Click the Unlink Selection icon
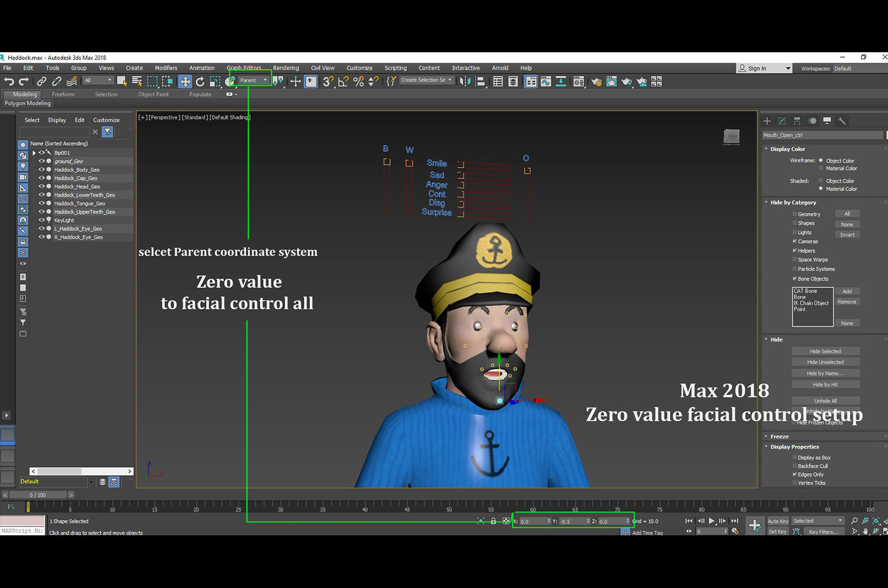The width and height of the screenshot is (888, 588). [x=57, y=82]
